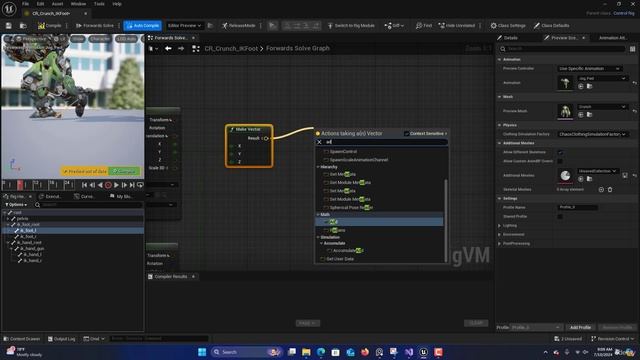This screenshot has width=640, height=360.
Task: Open Browse to asset folder icon in toolbar
Action: coord(23,26)
